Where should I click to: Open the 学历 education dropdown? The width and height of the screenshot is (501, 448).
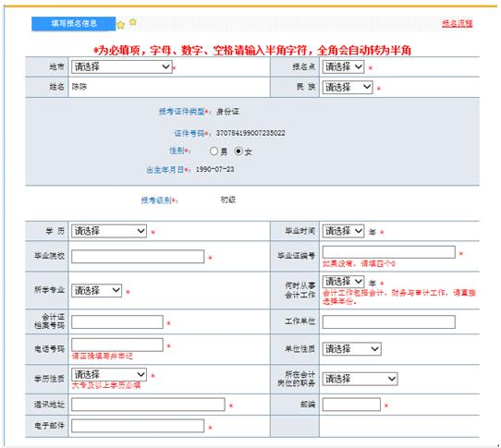[x=109, y=231]
